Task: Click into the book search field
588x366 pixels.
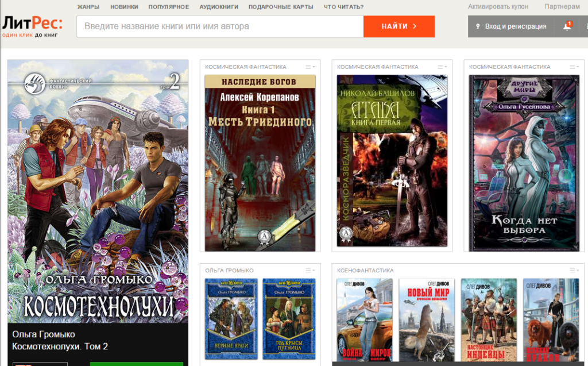Action: pos(220,26)
